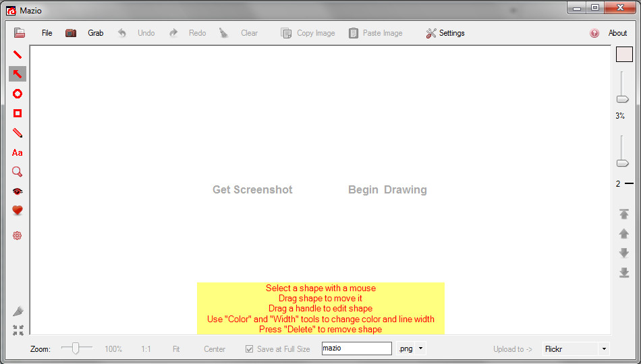Open Settings from the toolbar
The height and width of the screenshot is (364, 641).
[x=451, y=33]
